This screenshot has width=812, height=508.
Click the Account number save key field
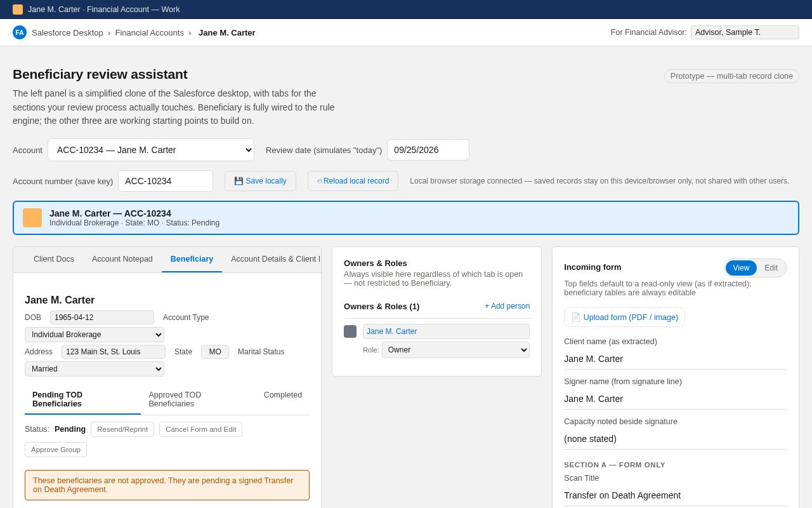(166, 181)
